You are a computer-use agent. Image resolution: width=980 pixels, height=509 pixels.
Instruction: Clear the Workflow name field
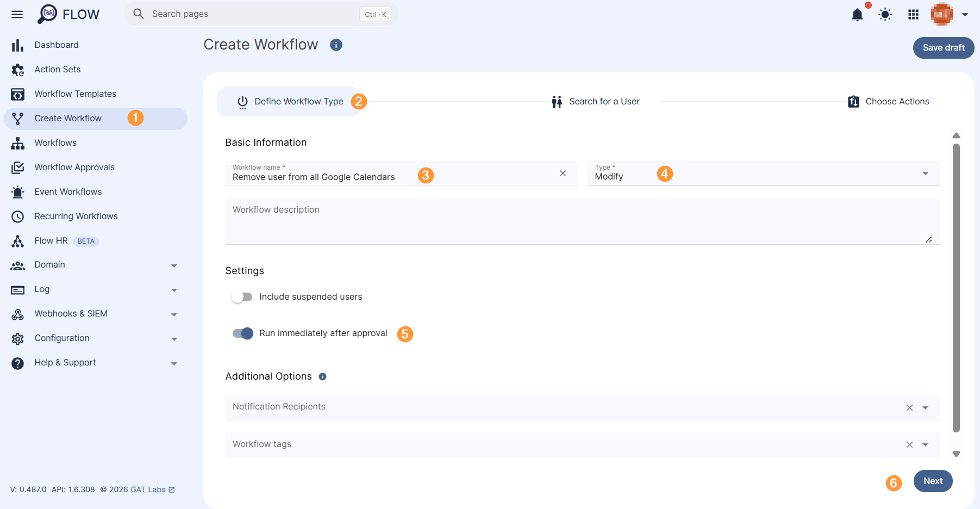click(563, 173)
